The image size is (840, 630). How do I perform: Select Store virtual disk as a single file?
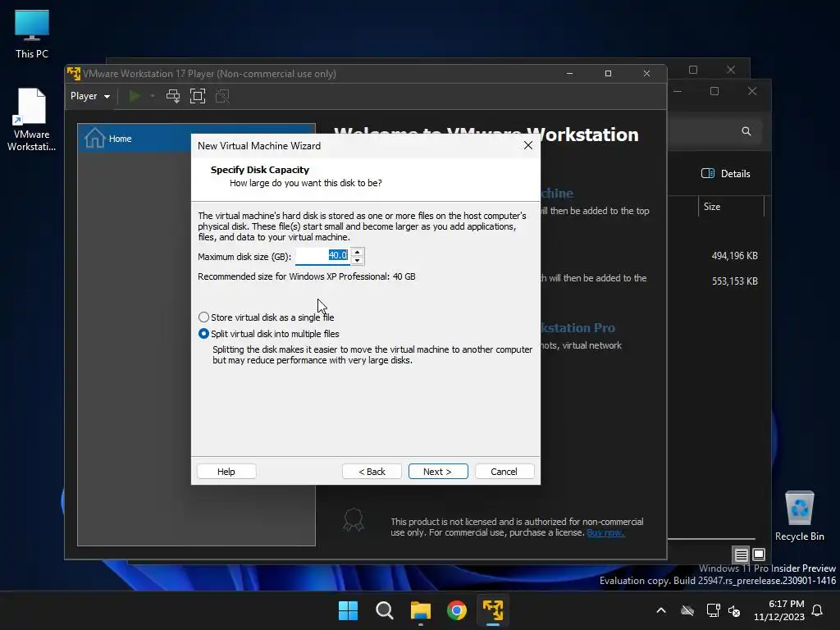click(267, 317)
